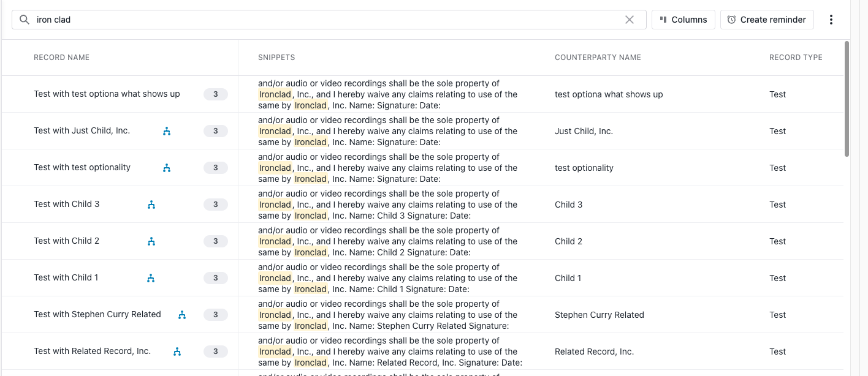Open record "Test with Related Record, Inc."
The image size is (868, 376).
[93, 351]
